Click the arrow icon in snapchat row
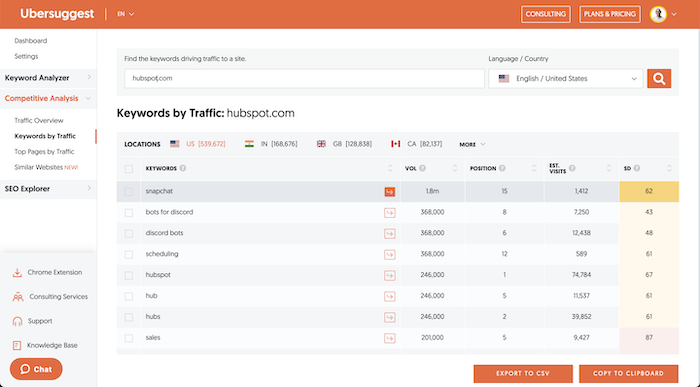Screen dimensions: 700x387 click(x=390, y=191)
